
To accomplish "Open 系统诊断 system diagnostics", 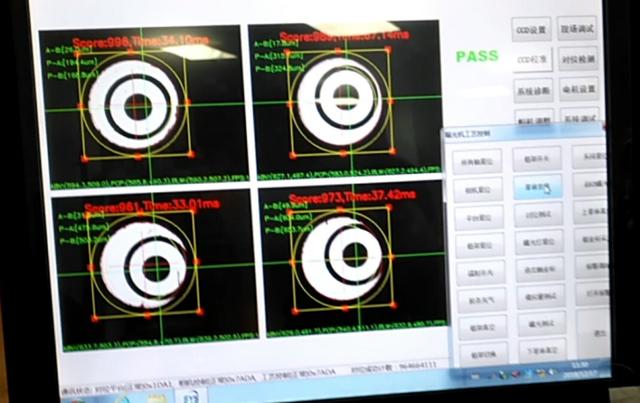I will [531, 90].
